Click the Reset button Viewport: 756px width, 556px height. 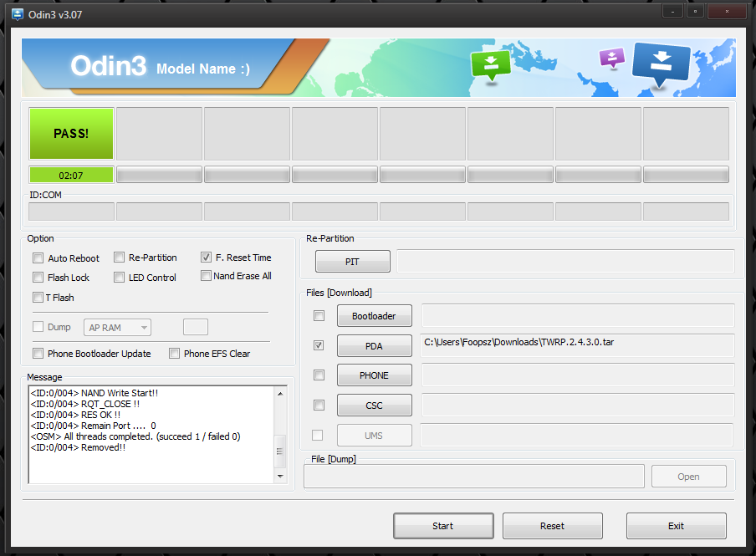point(553,526)
